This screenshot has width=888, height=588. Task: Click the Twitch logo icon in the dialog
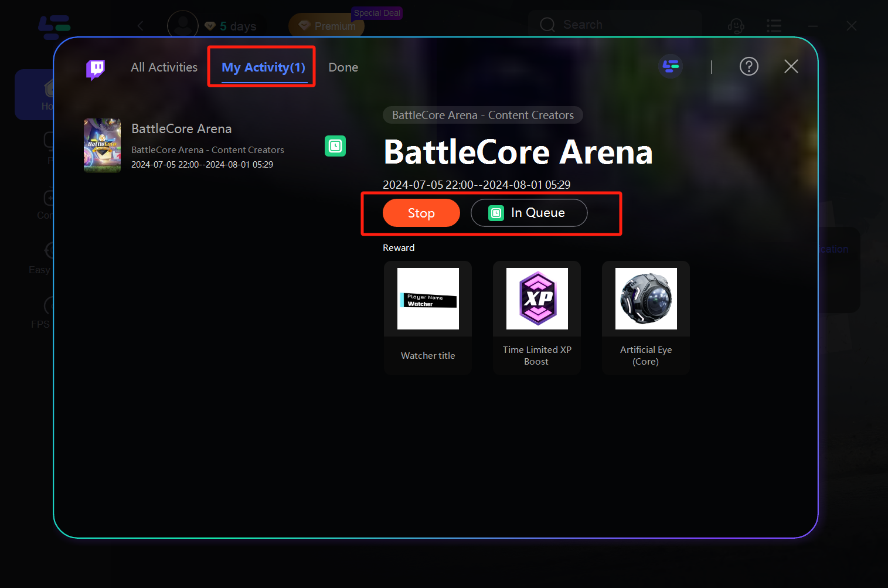[96, 69]
